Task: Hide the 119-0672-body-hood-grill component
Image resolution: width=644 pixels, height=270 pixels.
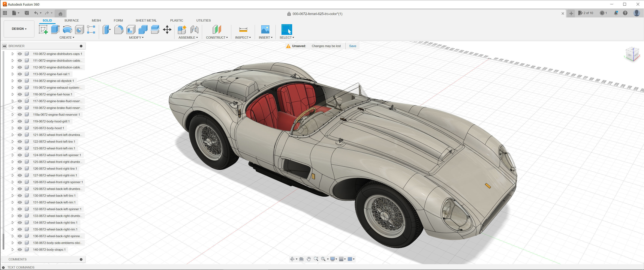Action: 20,121
